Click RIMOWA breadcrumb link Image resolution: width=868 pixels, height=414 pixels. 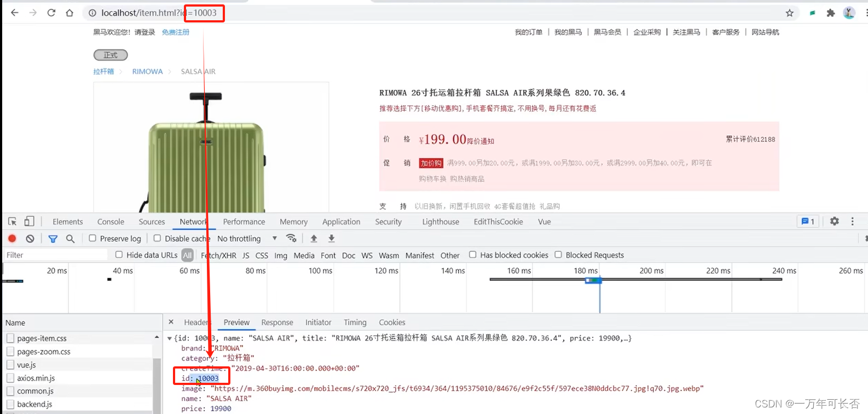pos(147,72)
